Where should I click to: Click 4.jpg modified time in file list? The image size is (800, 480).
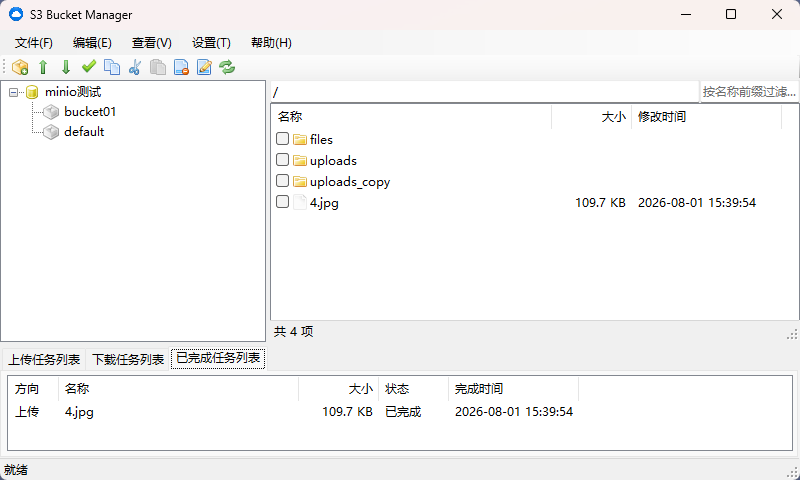697,203
